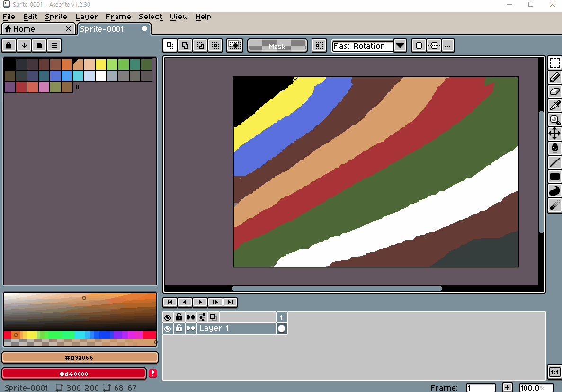
Task: Open the View menu
Action: point(179,17)
